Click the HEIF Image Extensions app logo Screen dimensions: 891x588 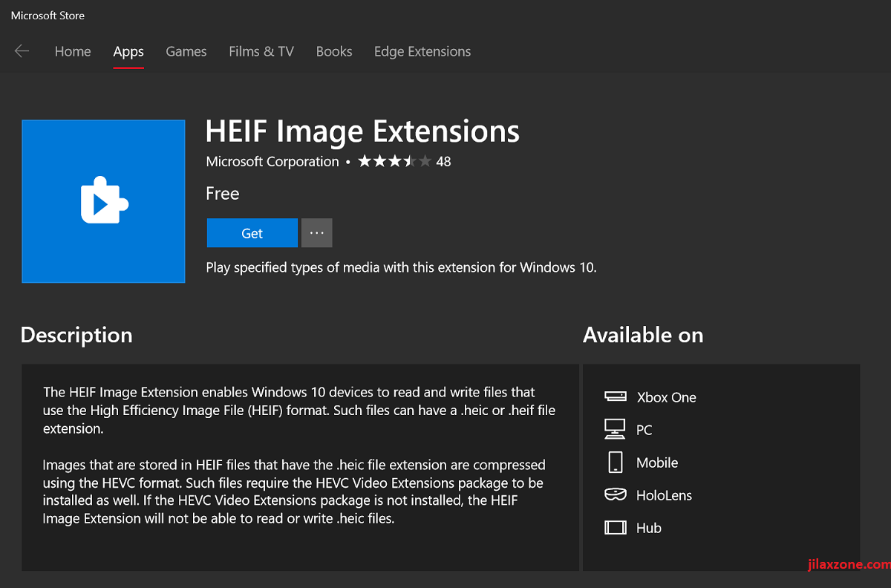pos(103,201)
